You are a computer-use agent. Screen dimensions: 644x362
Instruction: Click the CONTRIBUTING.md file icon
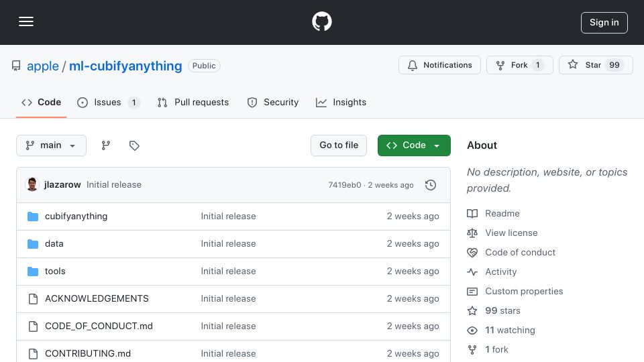click(x=34, y=353)
